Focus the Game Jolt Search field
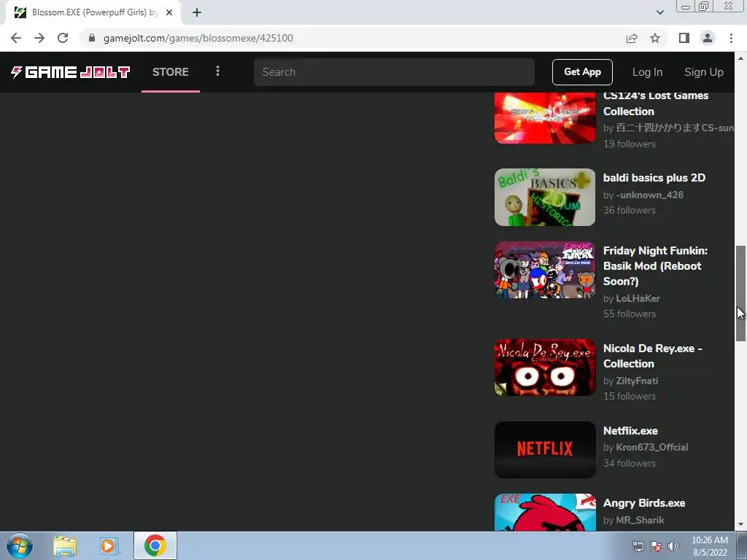This screenshot has width=747, height=560. tap(394, 72)
